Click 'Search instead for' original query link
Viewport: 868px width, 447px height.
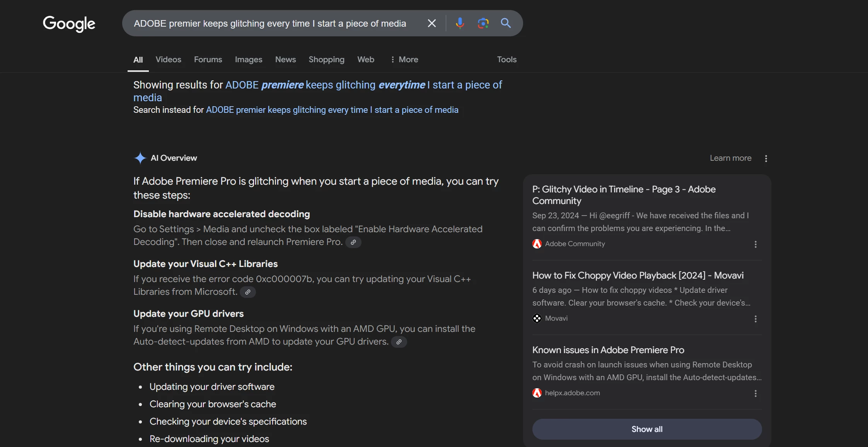(x=332, y=110)
